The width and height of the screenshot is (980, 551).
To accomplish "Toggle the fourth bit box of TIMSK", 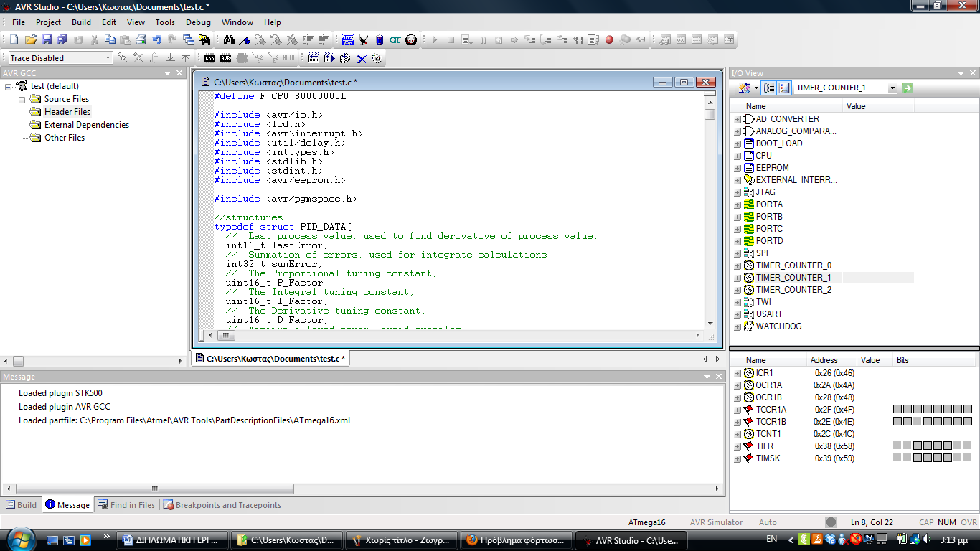I will pos(928,458).
